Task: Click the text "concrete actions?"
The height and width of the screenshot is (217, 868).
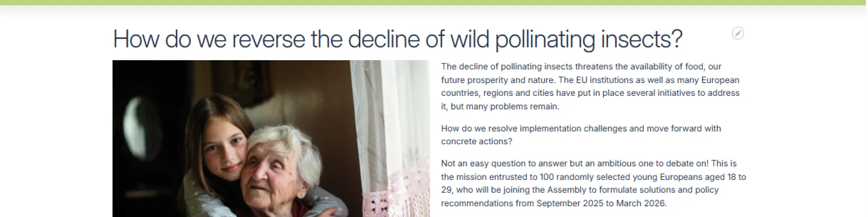Action: 476,142
